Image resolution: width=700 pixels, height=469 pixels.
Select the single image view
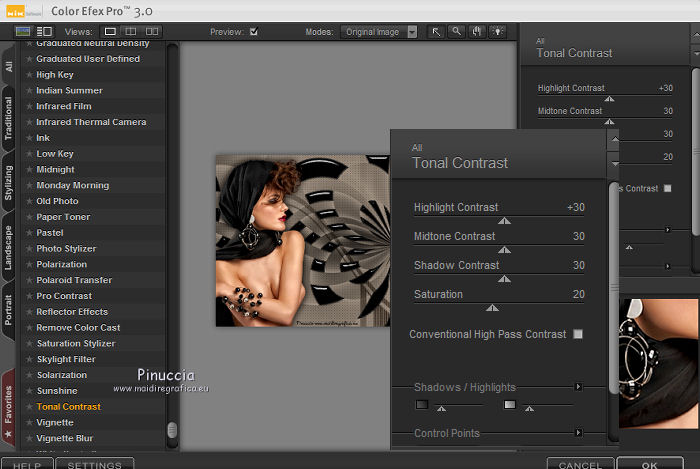(x=110, y=32)
